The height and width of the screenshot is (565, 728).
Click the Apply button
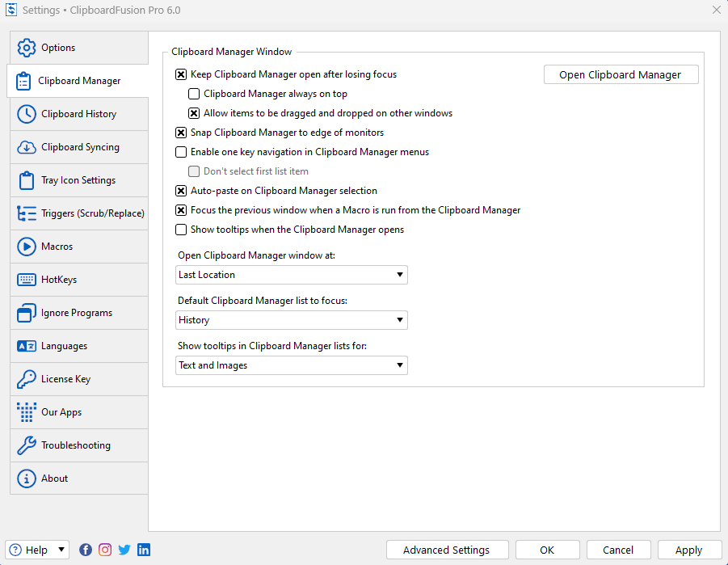coord(689,550)
